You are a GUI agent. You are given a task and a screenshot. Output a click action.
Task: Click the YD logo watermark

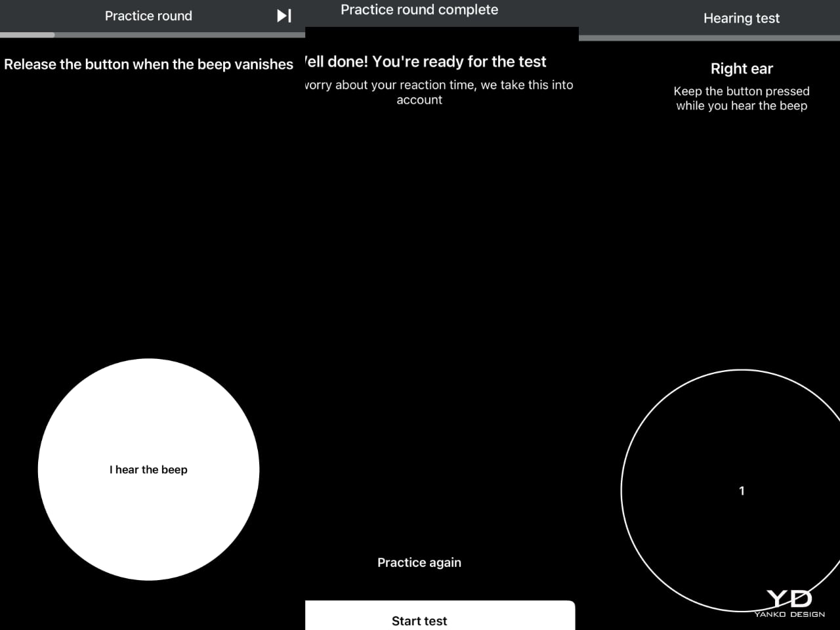pos(789,598)
